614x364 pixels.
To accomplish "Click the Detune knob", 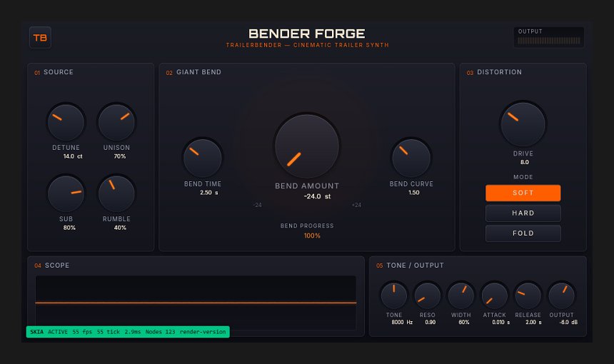I will [x=66, y=122].
